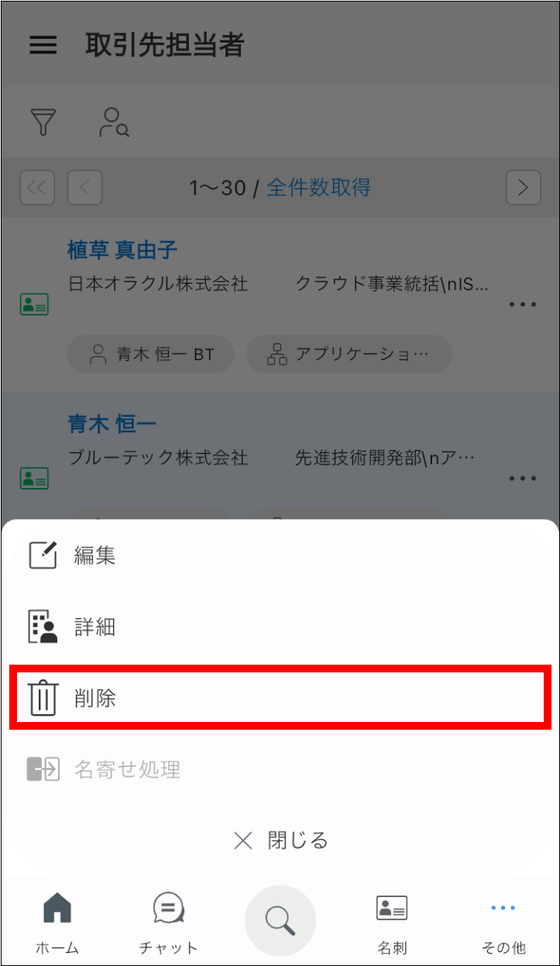Open the contact search person icon
Viewport: 560px width, 966px height.
[114, 122]
